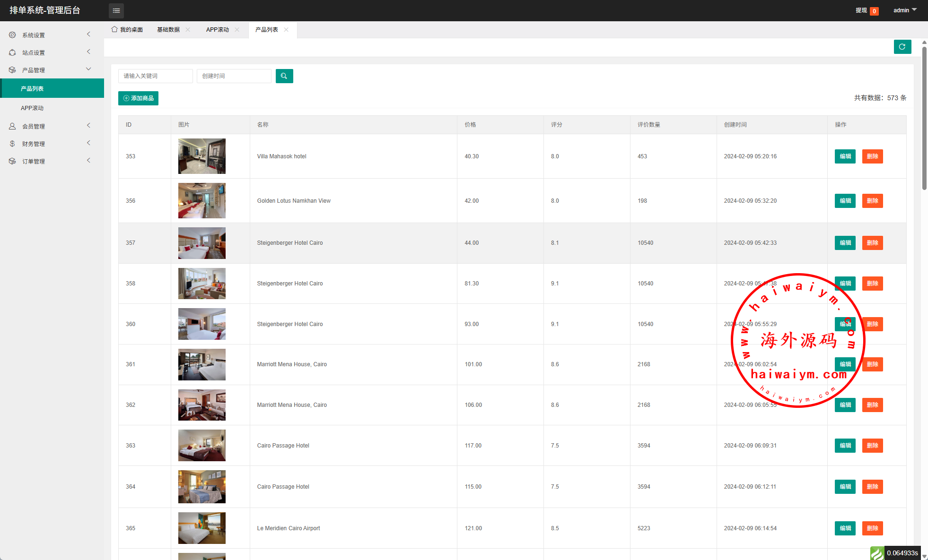Close the 基础数据 tab

(188, 30)
